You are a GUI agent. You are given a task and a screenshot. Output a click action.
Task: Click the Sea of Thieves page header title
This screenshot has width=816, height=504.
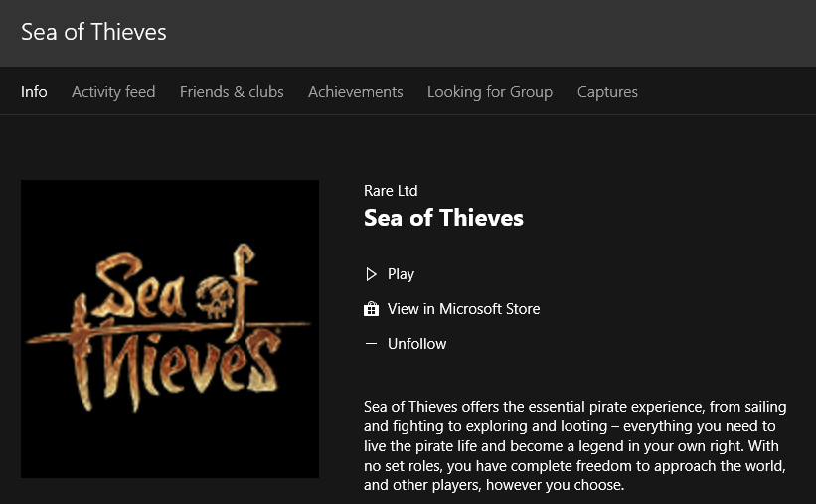pos(93,32)
